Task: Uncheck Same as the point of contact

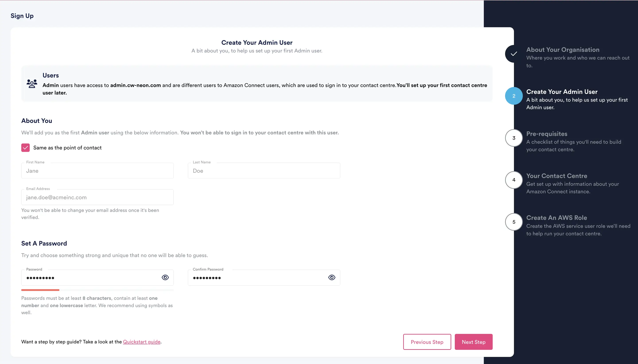Action: (25, 148)
